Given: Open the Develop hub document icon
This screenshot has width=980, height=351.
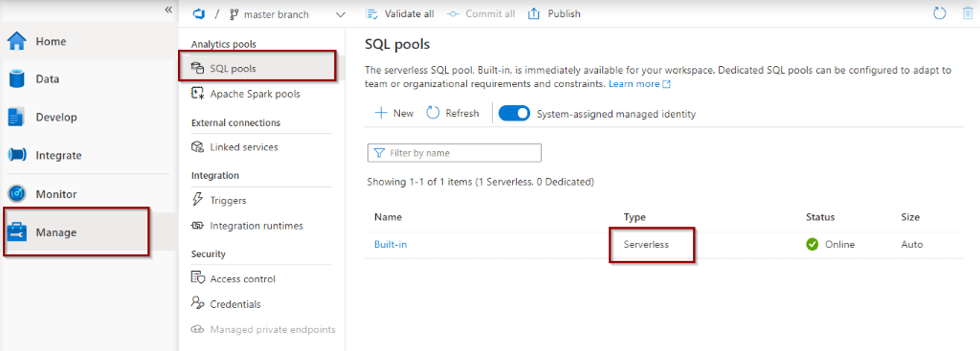Looking at the screenshot, I should (16, 118).
